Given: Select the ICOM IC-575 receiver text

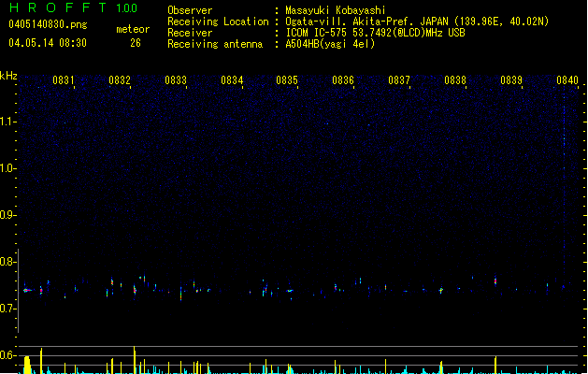Looking at the screenshot, I should tap(376, 33).
